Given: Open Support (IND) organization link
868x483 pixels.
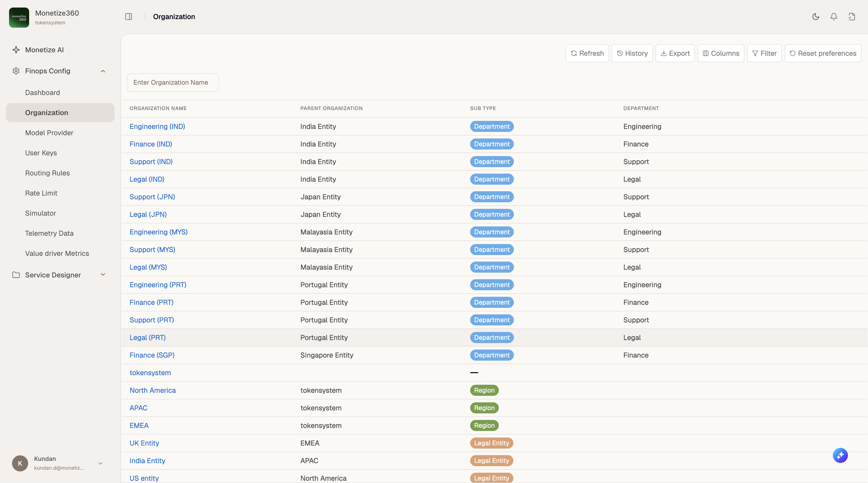Looking at the screenshot, I should pos(151,161).
